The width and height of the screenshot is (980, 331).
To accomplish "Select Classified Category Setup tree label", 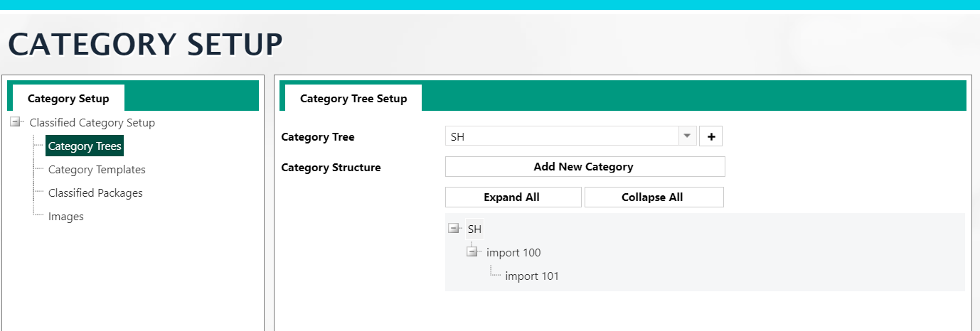I will [92, 122].
